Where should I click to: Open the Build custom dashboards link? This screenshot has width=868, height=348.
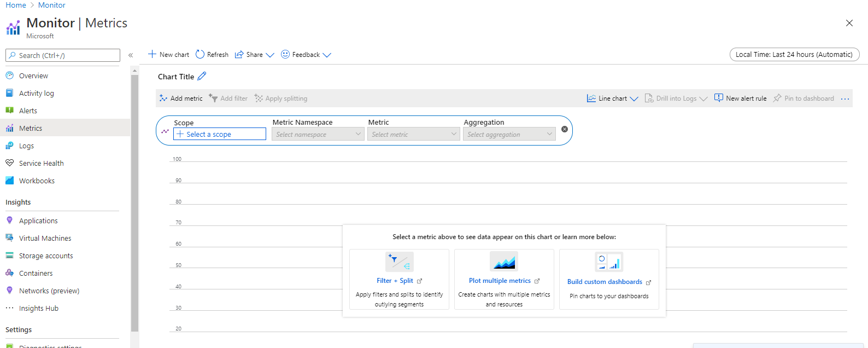pos(605,282)
